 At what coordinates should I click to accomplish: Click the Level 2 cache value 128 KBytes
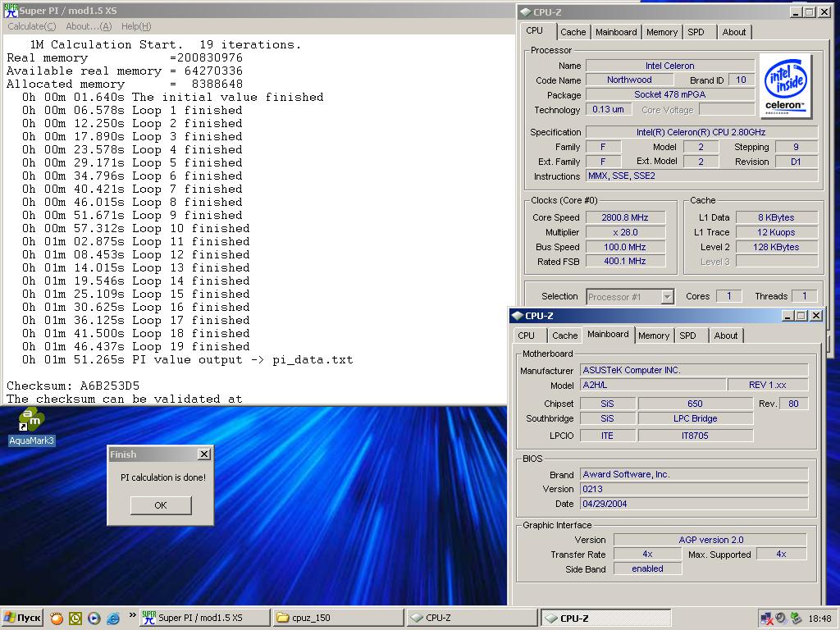776,247
